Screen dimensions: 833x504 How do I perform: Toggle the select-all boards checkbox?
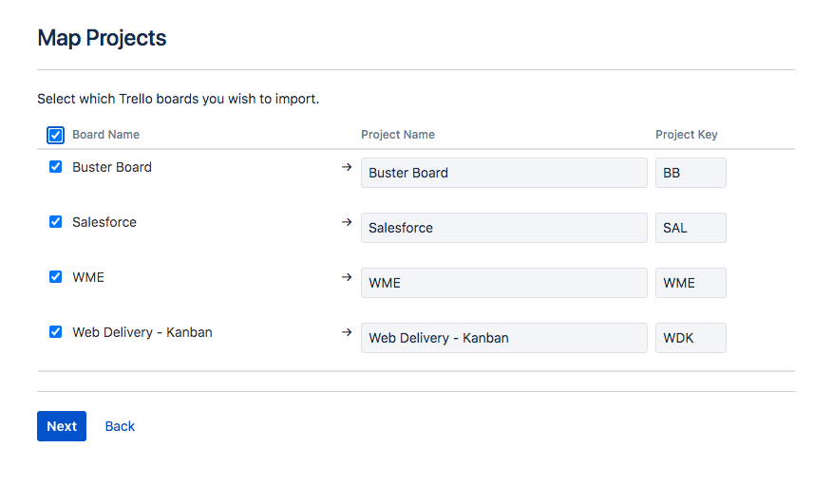pyautogui.click(x=55, y=135)
